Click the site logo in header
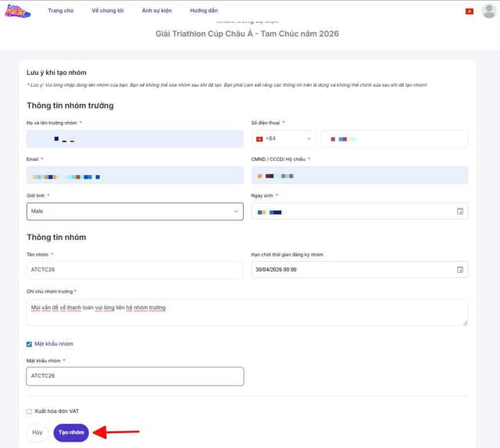This screenshot has width=500, height=448. (17, 11)
